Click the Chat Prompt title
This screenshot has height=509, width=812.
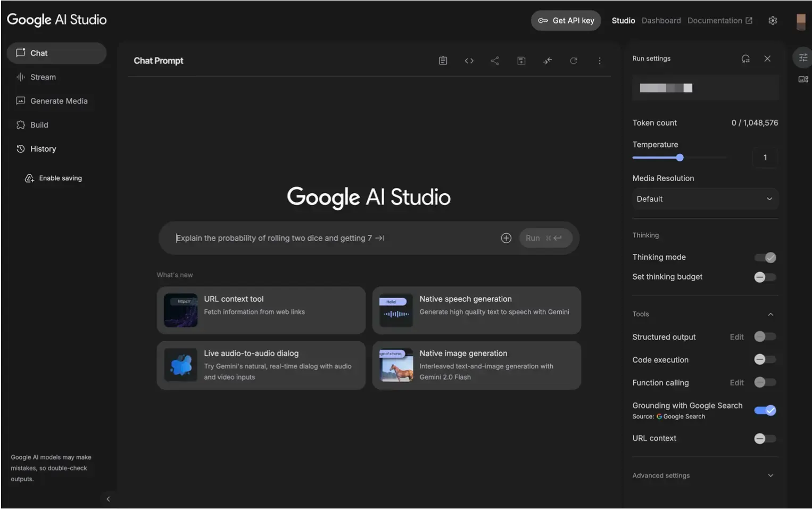click(159, 61)
